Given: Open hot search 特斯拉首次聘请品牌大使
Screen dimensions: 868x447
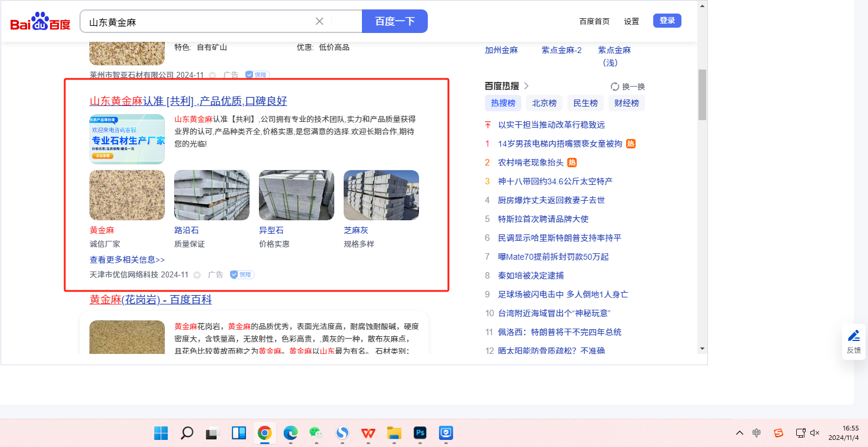Looking at the screenshot, I should [x=543, y=219].
